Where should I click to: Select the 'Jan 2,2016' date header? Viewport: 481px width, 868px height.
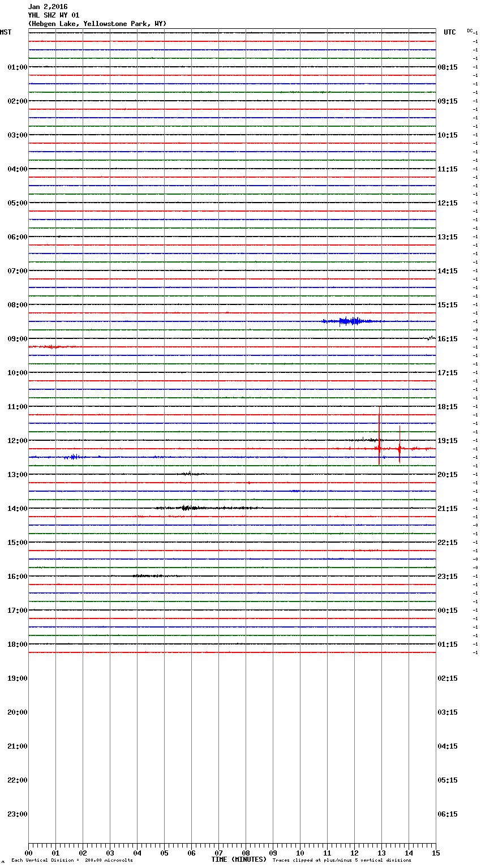point(48,7)
